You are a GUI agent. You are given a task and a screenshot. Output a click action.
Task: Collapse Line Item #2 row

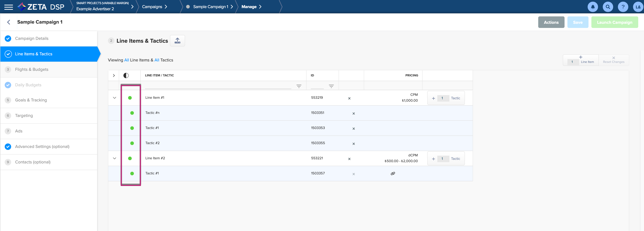click(x=114, y=159)
